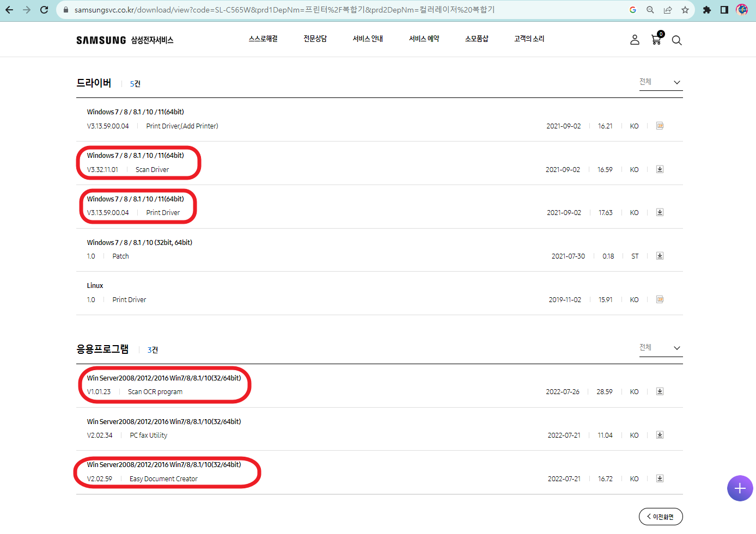Select the Print Driver,(Add Printer) entry

[x=182, y=126]
